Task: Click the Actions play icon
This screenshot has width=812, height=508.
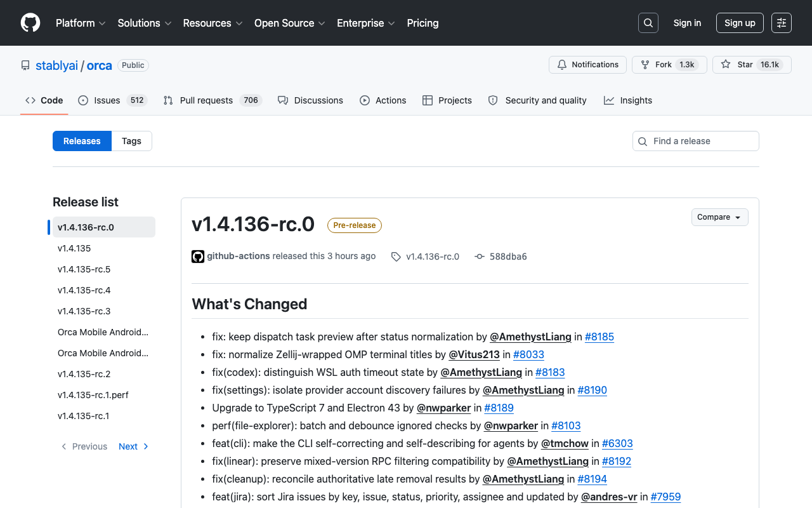Action: point(365,100)
